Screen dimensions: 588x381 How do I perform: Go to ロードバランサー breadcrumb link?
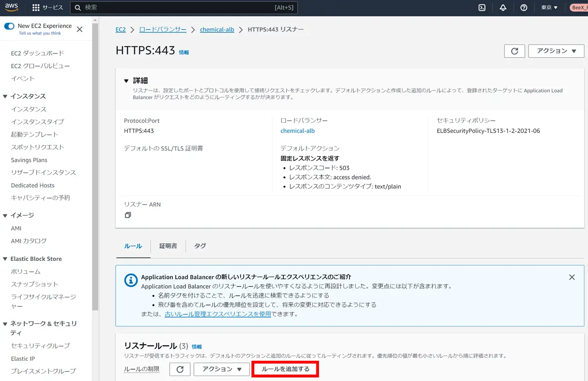pos(163,29)
